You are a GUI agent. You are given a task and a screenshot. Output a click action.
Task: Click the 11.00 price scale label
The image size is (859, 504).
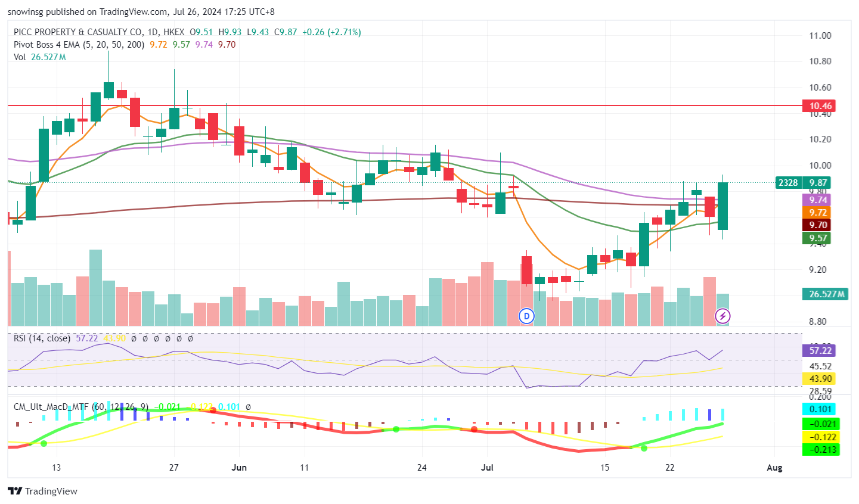tap(820, 36)
